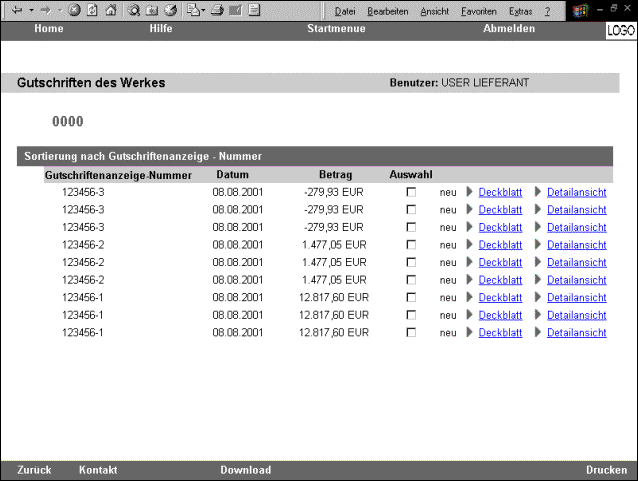Enable the checkbox in second 123456-1 row
Screen dimensions: 638x481
(x=411, y=315)
